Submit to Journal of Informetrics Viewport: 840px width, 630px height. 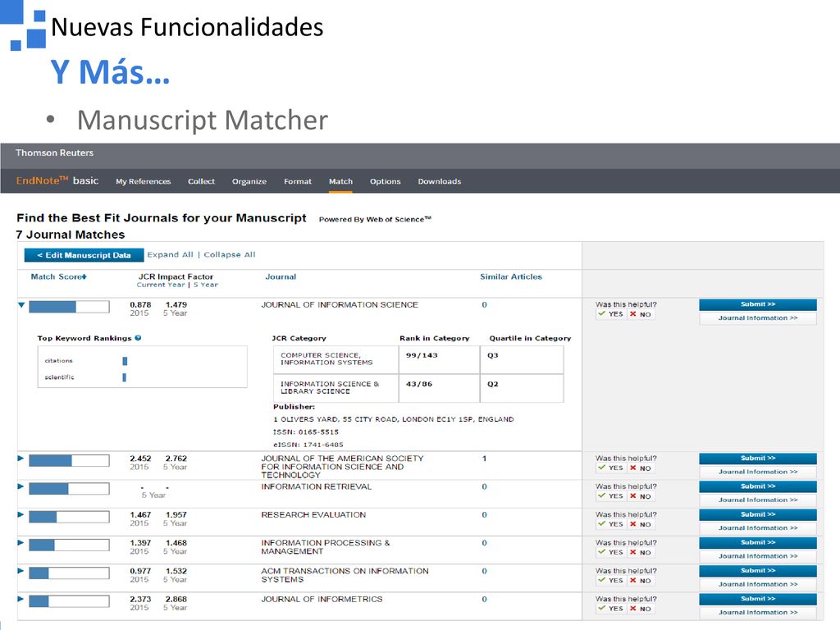757,599
